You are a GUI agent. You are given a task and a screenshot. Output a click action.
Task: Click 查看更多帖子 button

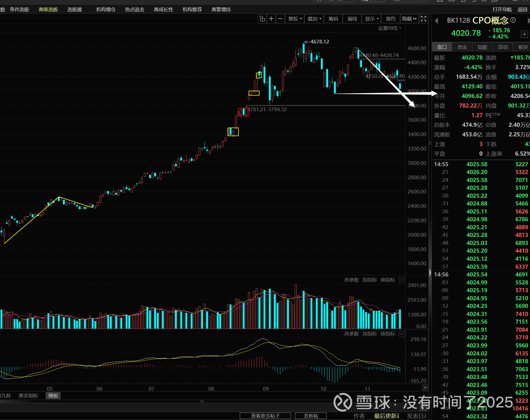[265, 416]
